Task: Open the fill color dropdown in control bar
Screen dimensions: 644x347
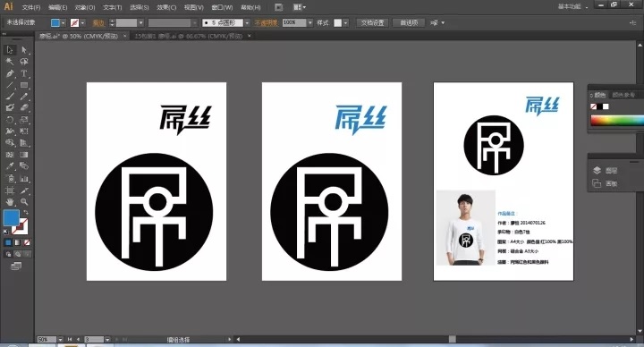Action: 64,23
